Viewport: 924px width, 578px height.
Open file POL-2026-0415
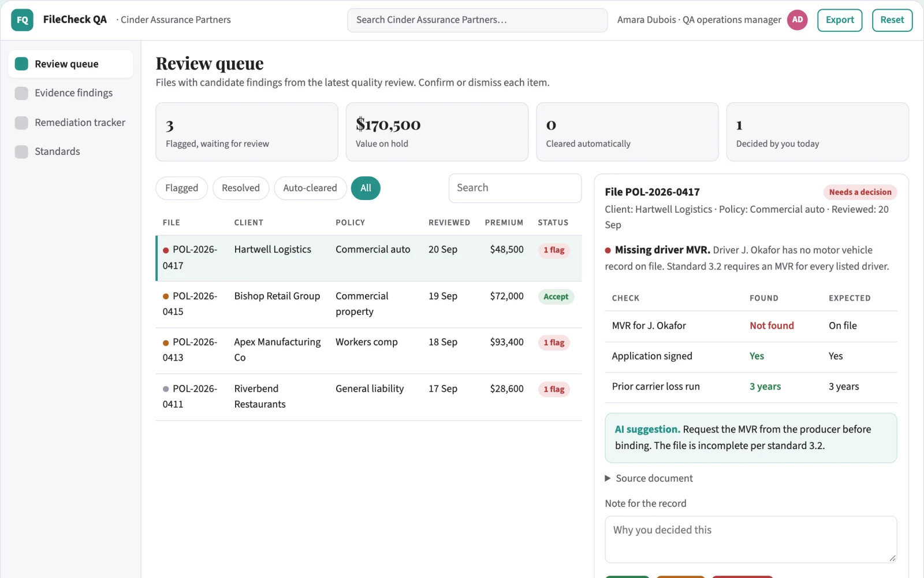[x=369, y=304]
